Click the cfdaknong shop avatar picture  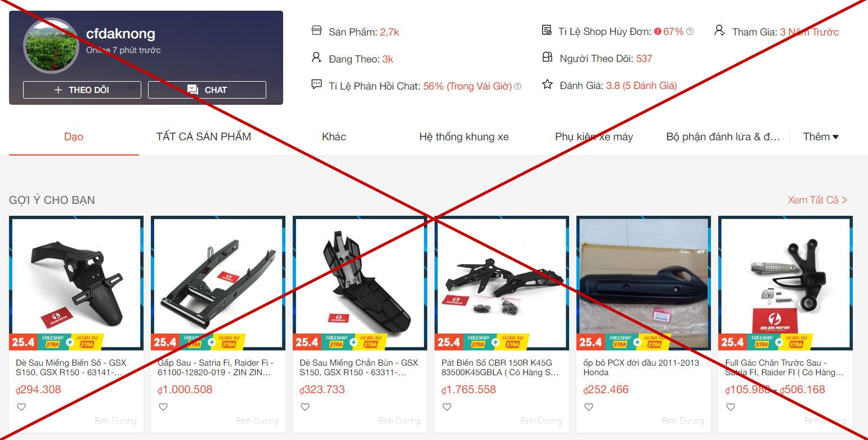51,47
